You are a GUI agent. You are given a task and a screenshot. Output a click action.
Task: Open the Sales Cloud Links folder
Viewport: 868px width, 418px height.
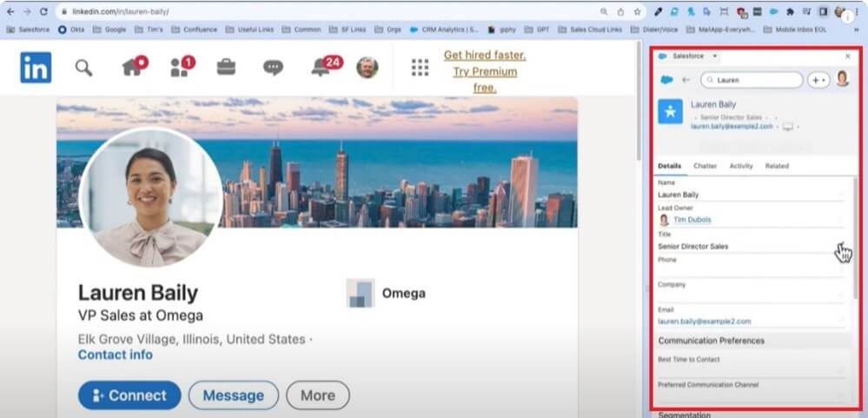[590, 30]
